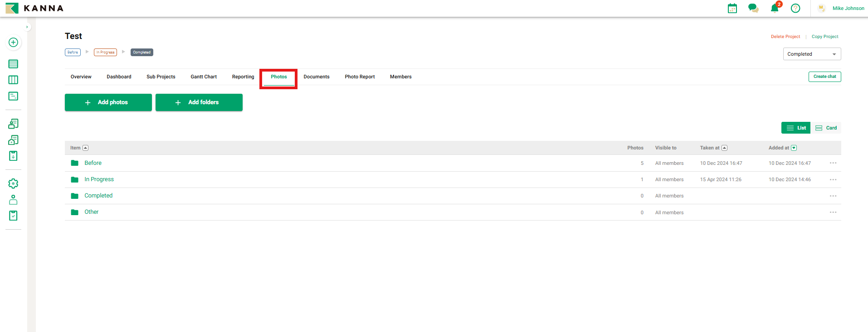Viewport: 868px width, 332px height.
Task: Open the Before folder
Action: [93, 163]
